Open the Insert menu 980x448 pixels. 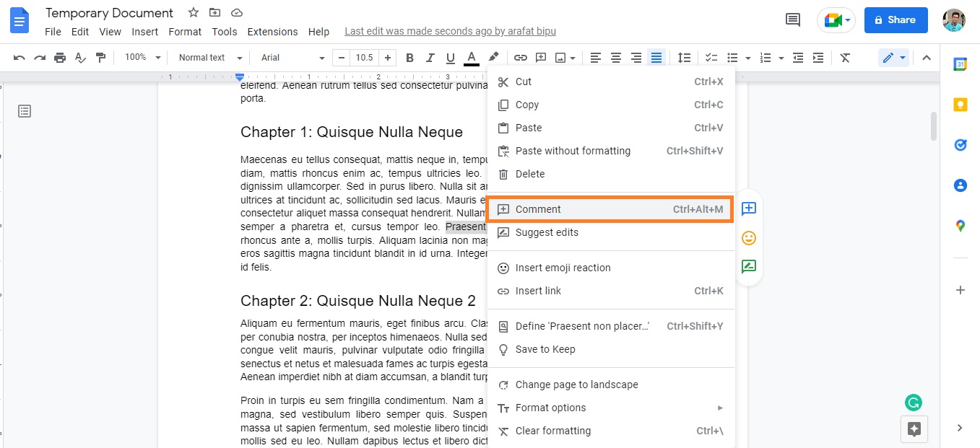(144, 32)
